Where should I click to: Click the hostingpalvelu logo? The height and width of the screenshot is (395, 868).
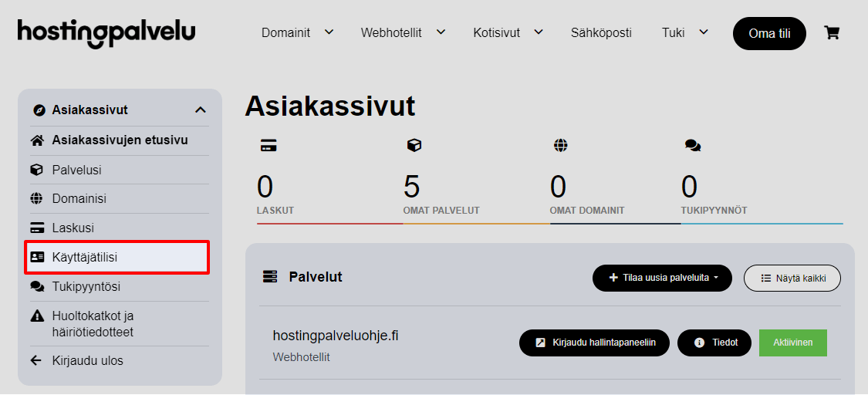tap(106, 32)
